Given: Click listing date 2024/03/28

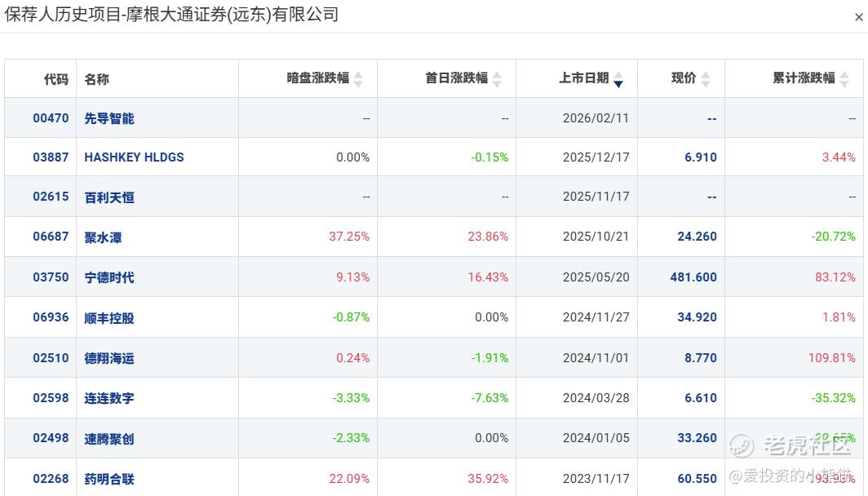Looking at the screenshot, I should pyautogui.click(x=596, y=398).
